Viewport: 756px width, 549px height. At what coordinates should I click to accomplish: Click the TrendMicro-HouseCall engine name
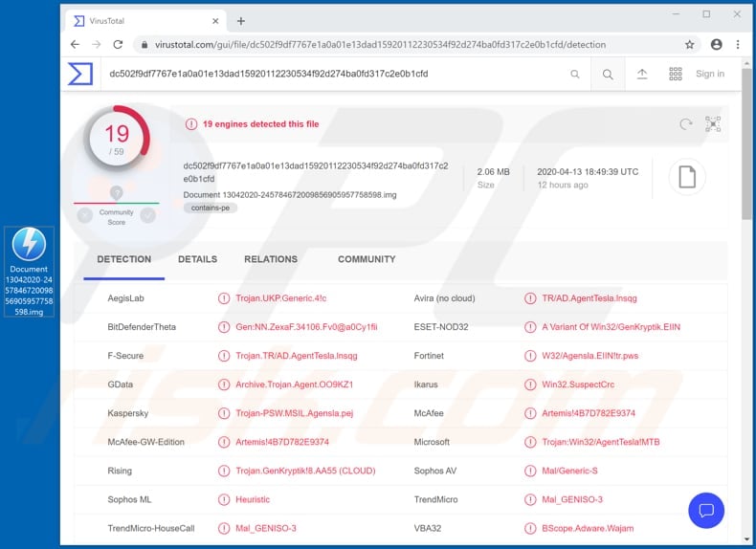click(151, 528)
